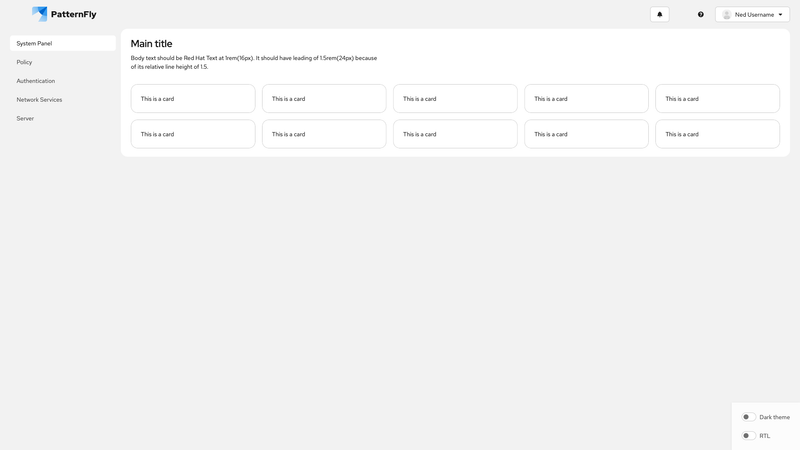The width and height of the screenshot is (800, 450).
Task: Navigate to Network Services
Action: [x=40, y=100]
